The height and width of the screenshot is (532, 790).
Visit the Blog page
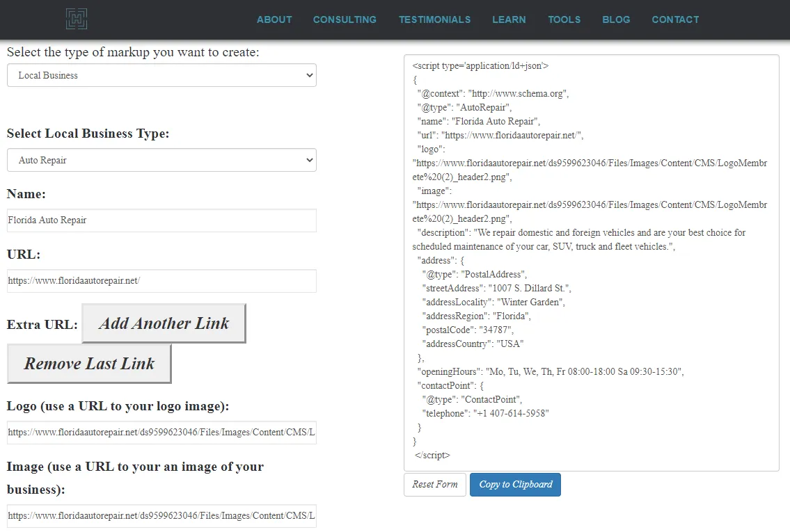point(616,19)
